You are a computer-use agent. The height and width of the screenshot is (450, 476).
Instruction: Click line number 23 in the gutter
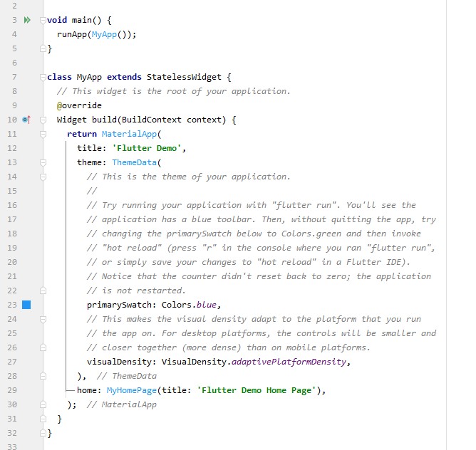click(x=12, y=305)
